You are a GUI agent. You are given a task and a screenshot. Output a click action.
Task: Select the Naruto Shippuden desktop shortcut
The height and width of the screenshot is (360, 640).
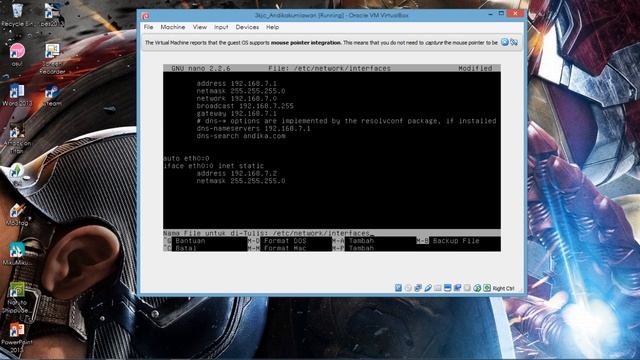(17, 298)
